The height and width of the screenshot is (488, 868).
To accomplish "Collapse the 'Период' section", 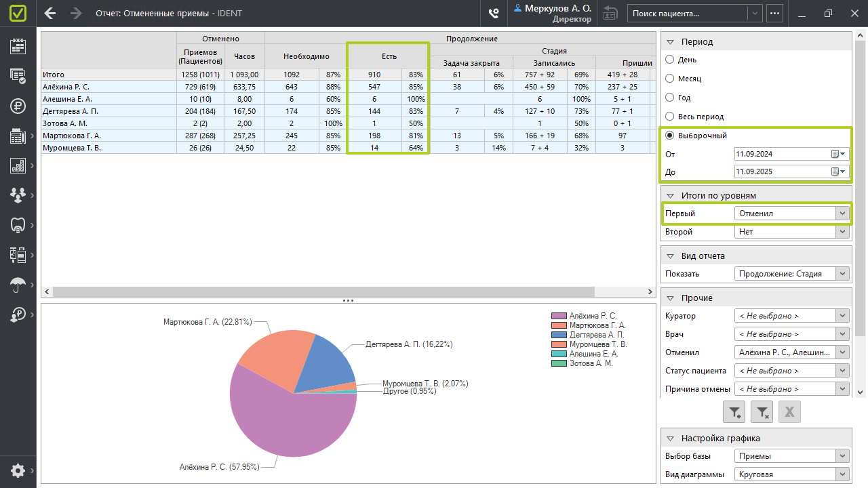I will click(x=670, y=41).
